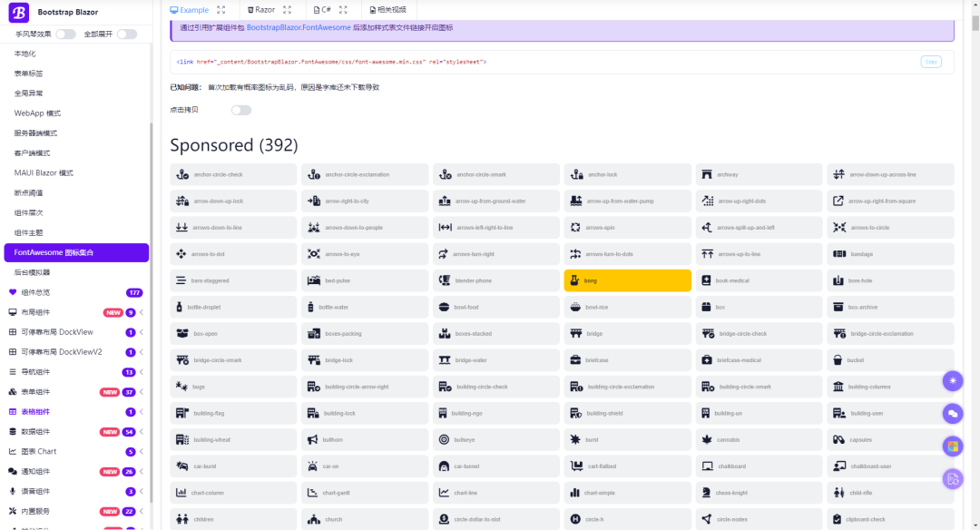980x530 pixels.
Task: Click the floating chat bubble button
Action: [x=952, y=414]
